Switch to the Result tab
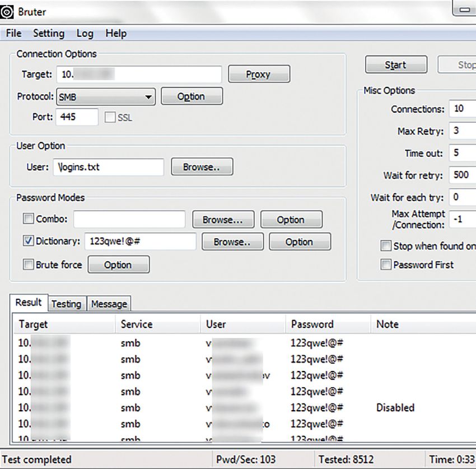This screenshot has width=476, height=469. pyautogui.click(x=29, y=303)
